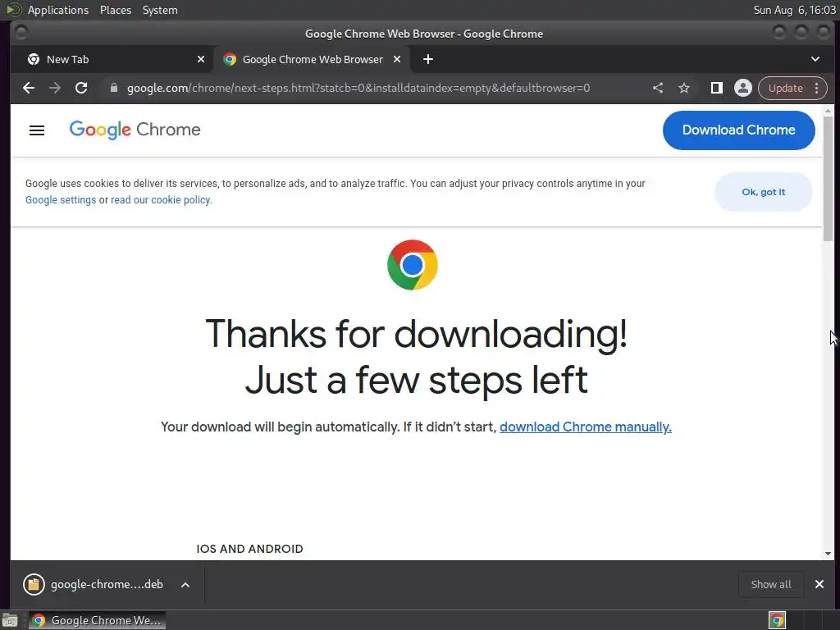
Task: Click Show all downloads
Action: point(771,584)
